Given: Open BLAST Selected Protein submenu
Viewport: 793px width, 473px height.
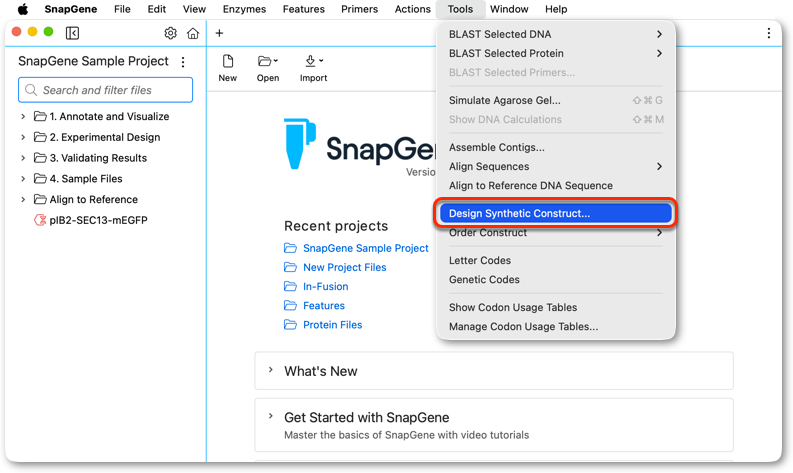Looking at the screenshot, I should pos(556,53).
